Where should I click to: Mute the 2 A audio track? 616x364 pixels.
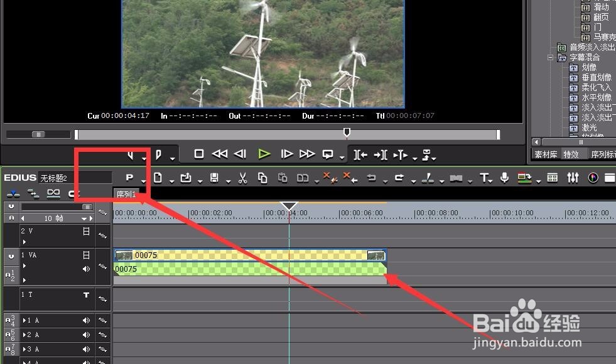[86, 335]
